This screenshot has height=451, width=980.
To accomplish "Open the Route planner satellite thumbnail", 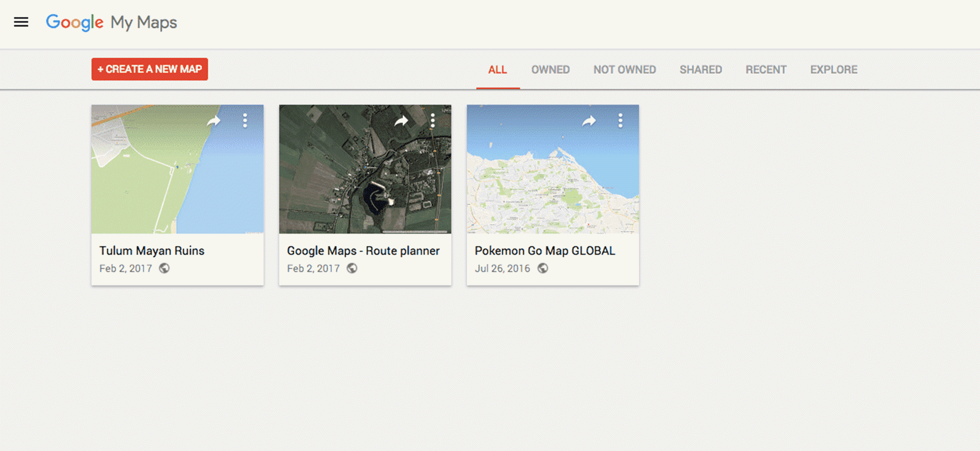I will [x=365, y=169].
